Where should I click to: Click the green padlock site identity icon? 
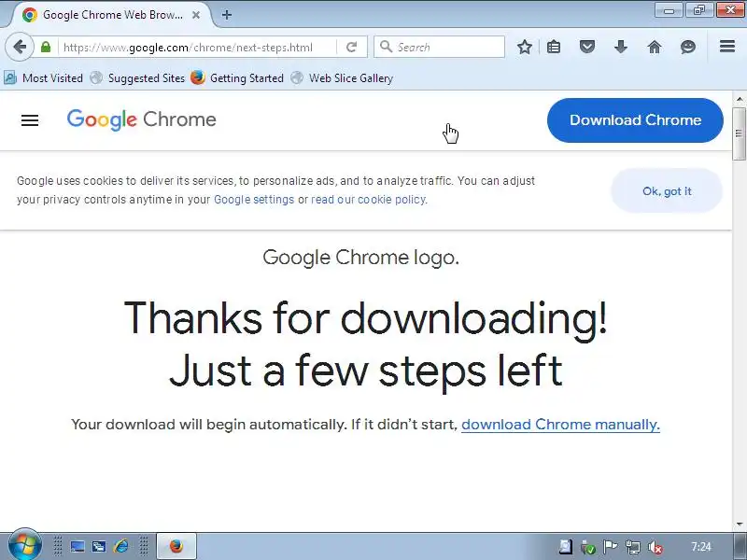[46, 47]
